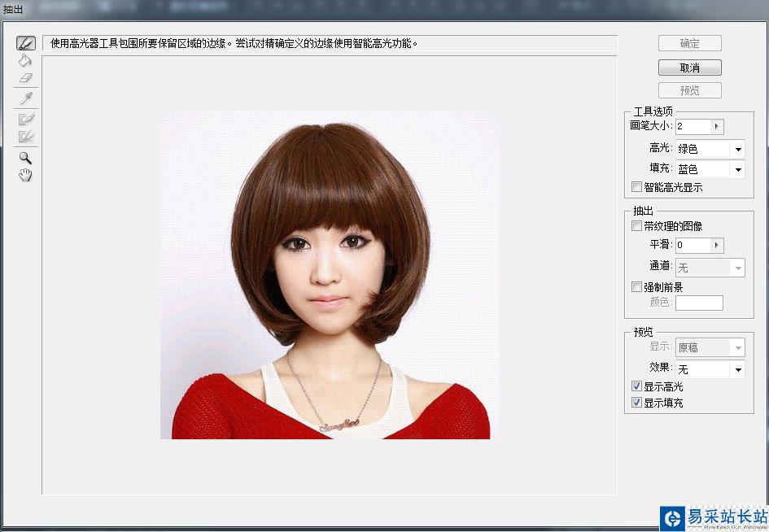The width and height of the screenshot is (769, 532).
Task: Enable the 带纹理的图像 checkbox
Action: pos(636,225)
